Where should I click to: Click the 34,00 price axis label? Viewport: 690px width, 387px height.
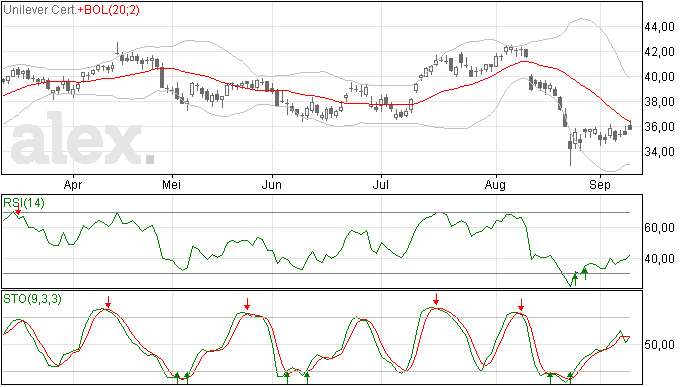pyautogui.click(x=659, y=152)
